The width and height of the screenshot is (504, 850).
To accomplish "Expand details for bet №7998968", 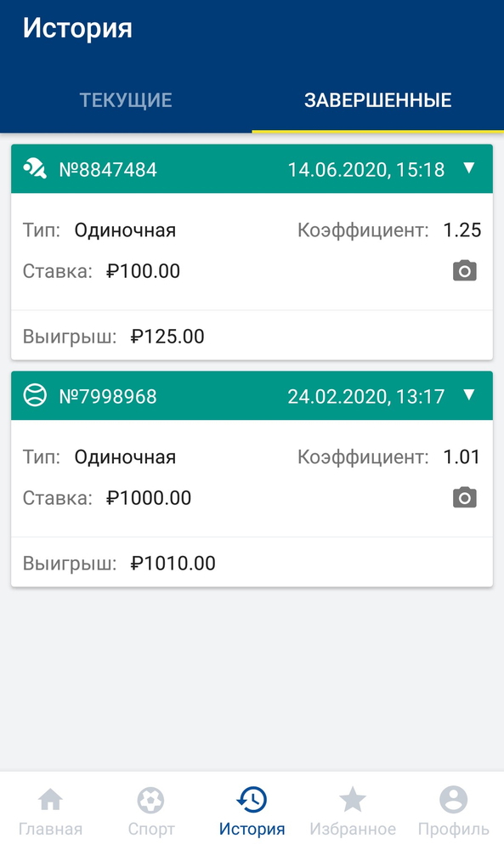I will point(467,395).
